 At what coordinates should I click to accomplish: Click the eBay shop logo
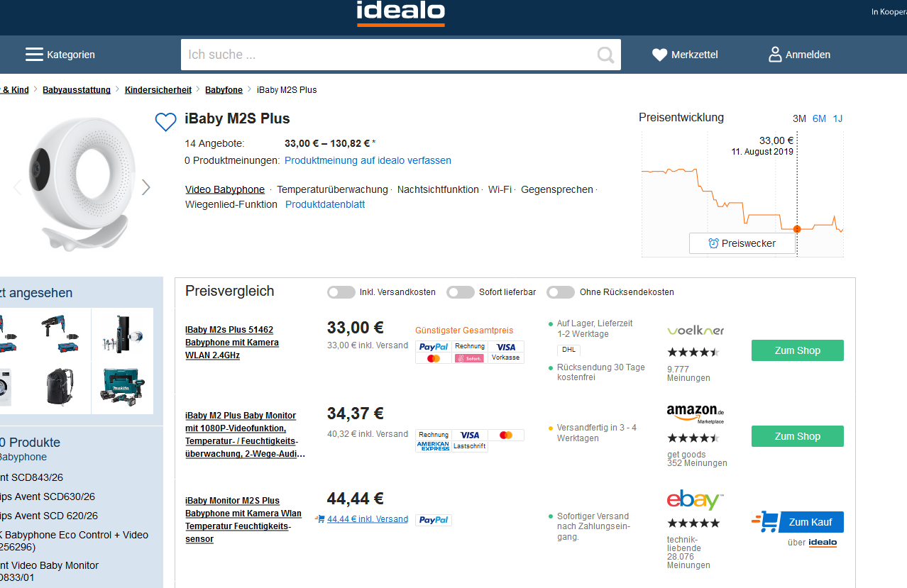(x=695, y=500)
